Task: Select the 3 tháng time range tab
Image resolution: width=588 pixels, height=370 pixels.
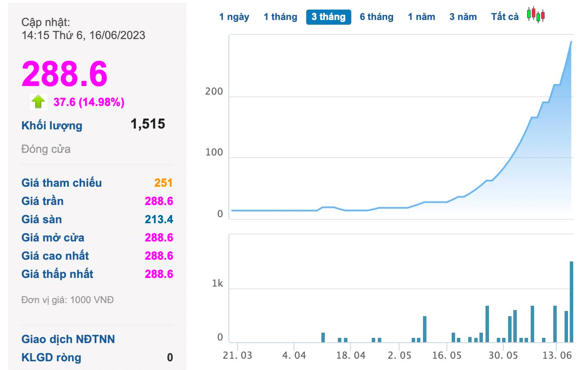Action: (x=329, y=17)
